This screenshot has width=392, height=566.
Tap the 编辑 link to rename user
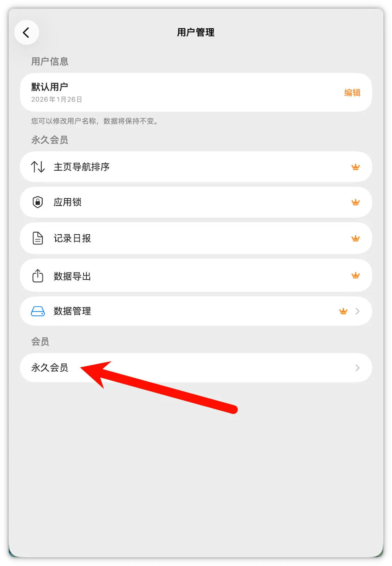(352, 93)
